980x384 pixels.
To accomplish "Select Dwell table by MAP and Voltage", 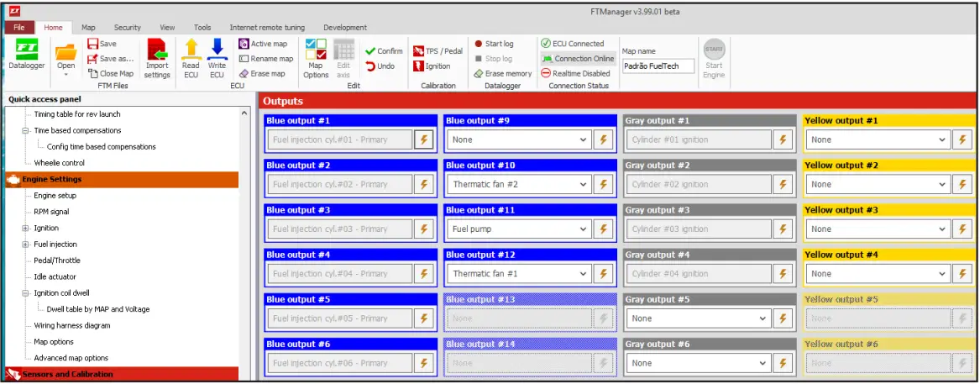I will 98,309.
